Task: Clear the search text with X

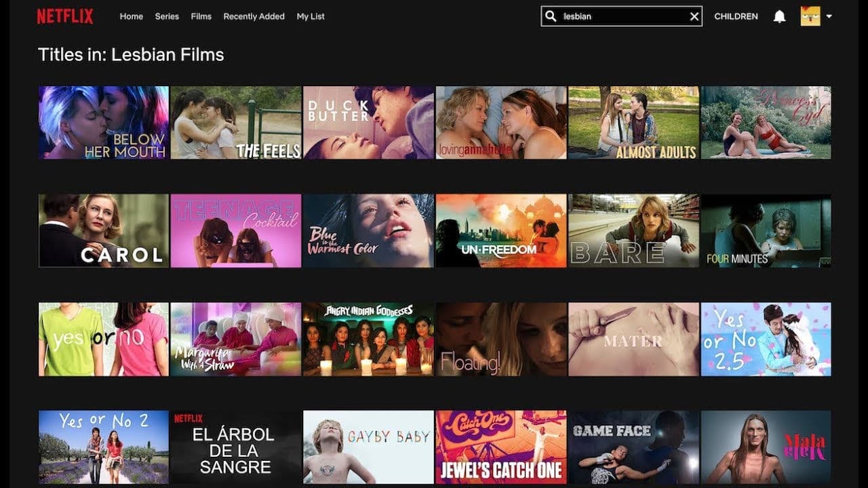Action: point(694,16)
